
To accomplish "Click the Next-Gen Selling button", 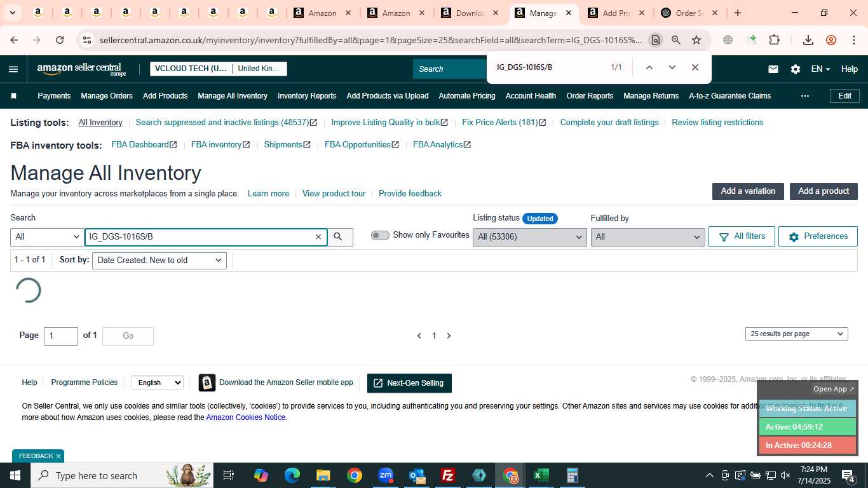I will (x=409, y=383).
